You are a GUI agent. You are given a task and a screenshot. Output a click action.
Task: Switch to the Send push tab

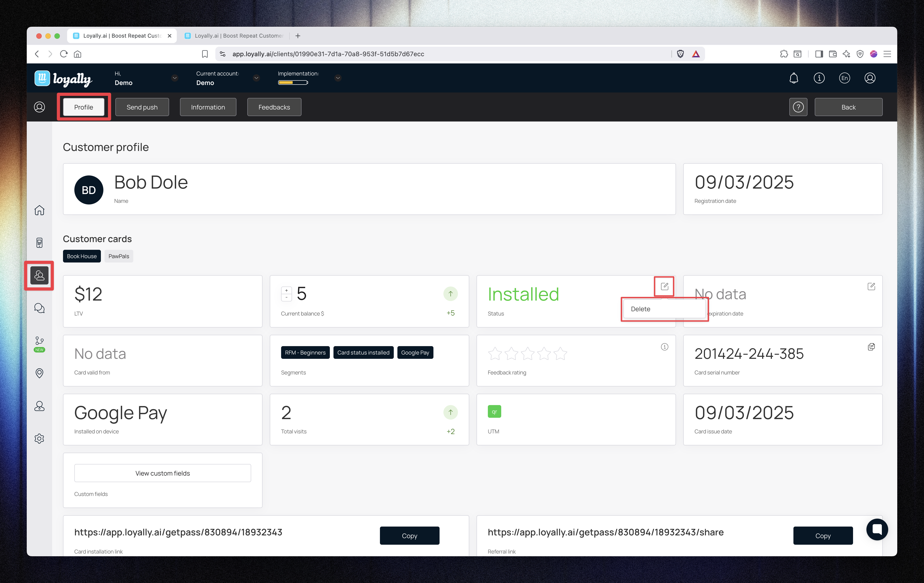coord(142,107)
